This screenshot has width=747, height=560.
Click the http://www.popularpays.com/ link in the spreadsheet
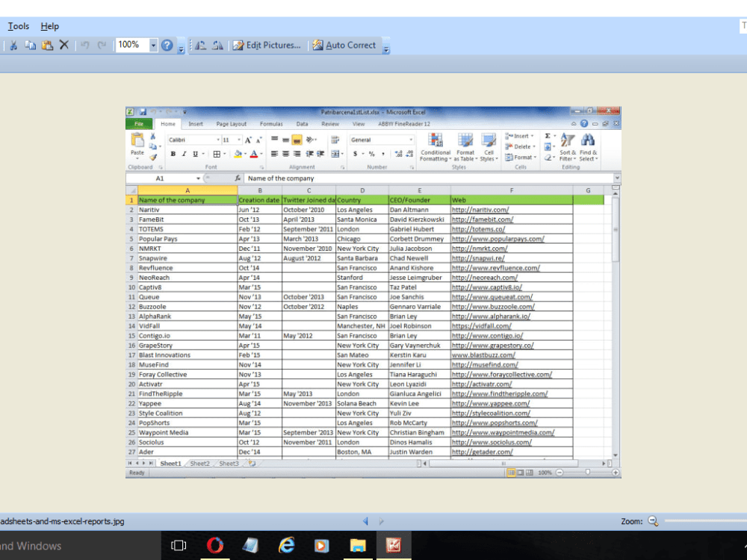[498, 239]
